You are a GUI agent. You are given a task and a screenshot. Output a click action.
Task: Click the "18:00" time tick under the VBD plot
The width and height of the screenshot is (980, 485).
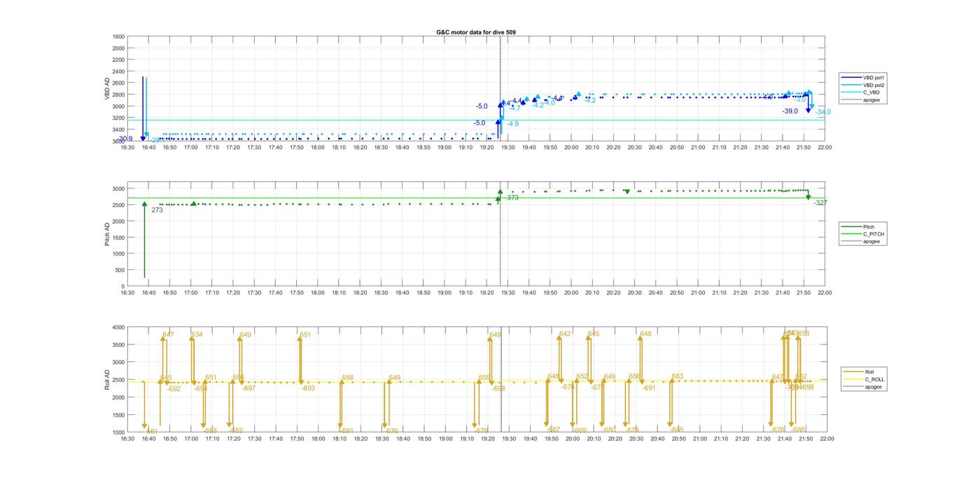coord(318,147)
